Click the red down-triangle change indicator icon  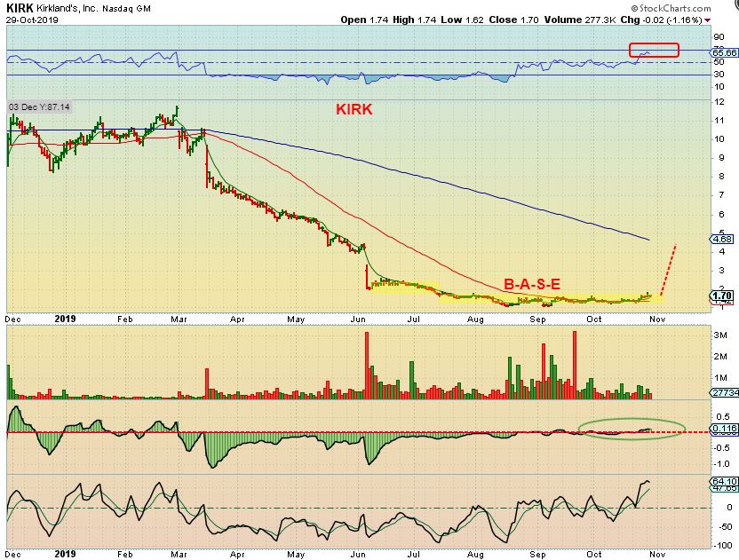(x=707, y=20)
